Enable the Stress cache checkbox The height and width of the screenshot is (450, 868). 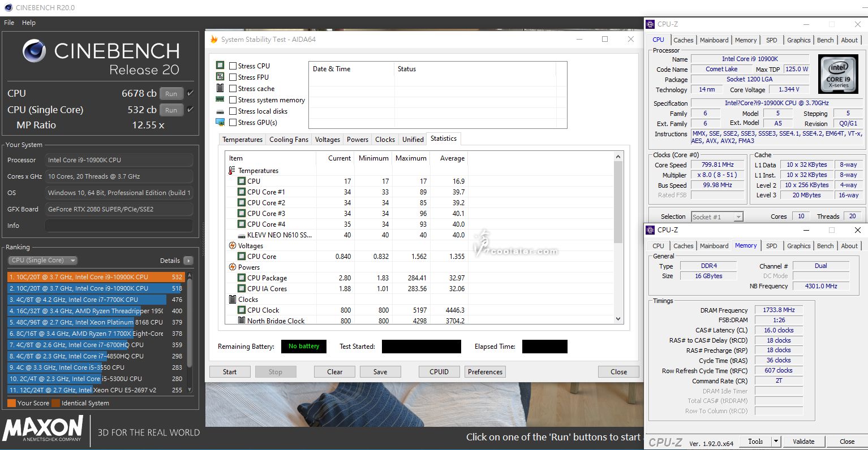click(233, 89)
